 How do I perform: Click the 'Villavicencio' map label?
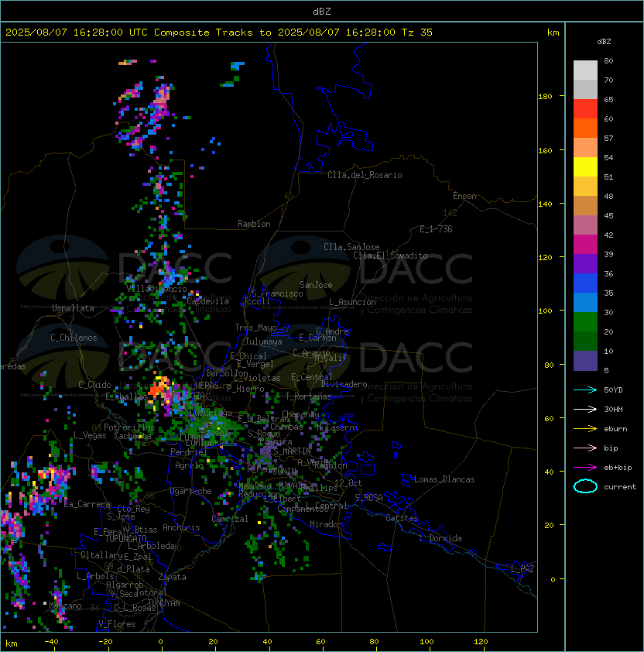point(156,289)
